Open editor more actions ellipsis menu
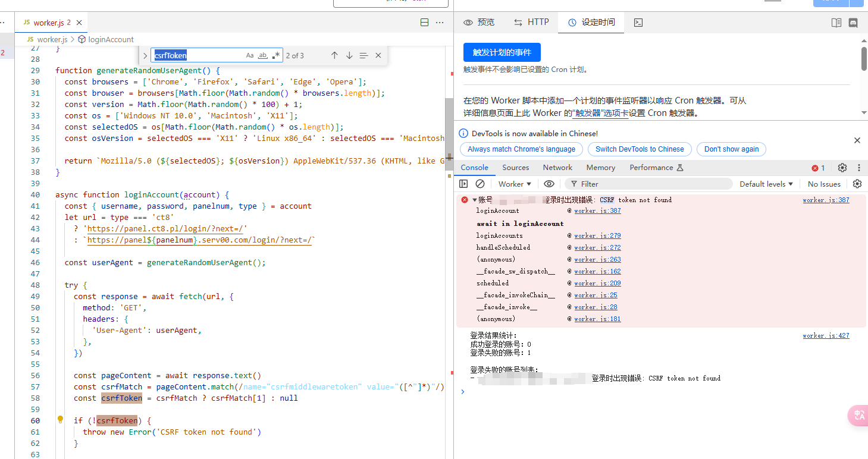 tap(440, 23)
